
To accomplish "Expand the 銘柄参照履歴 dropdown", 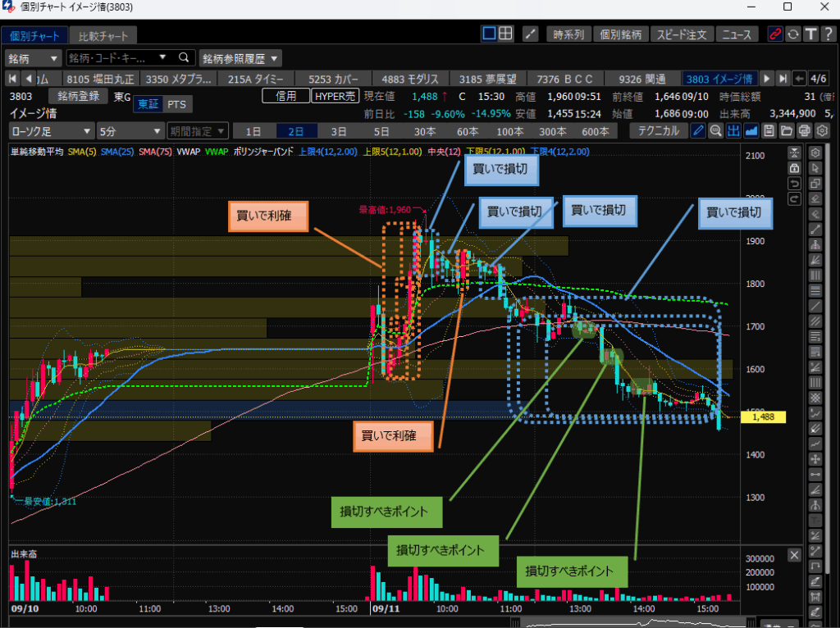I will [240, 58].
